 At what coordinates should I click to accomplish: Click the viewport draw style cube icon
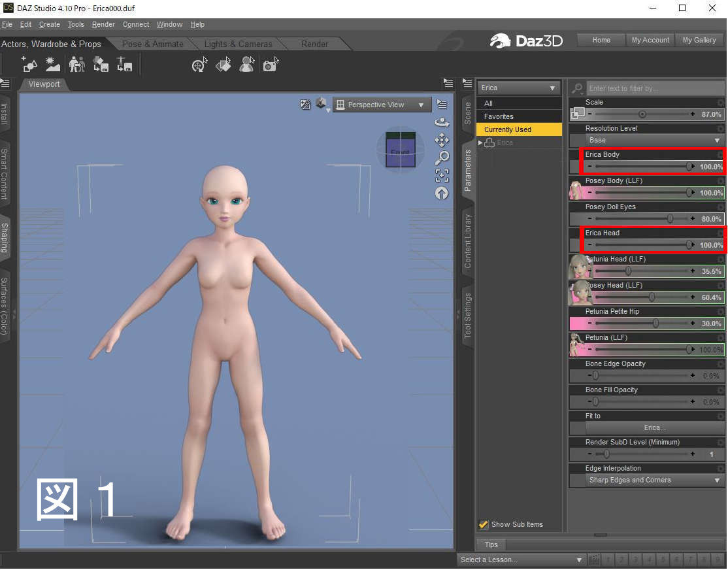[x=320, y=103]
